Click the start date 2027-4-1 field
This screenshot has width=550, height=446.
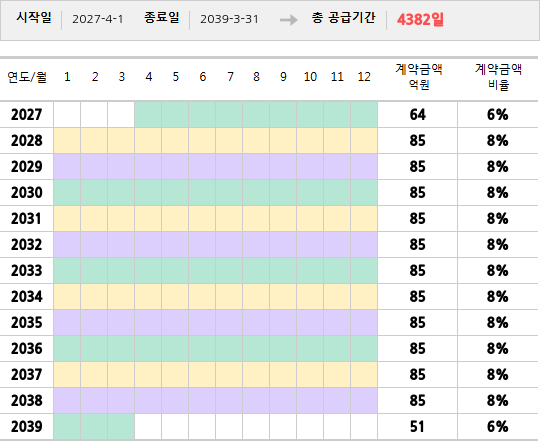(98, 19)
